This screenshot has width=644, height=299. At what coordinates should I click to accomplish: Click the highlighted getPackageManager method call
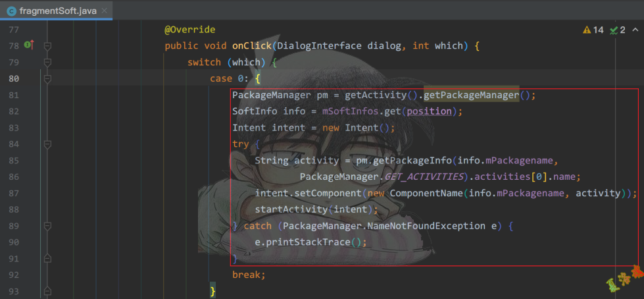(x=471, y=95)
